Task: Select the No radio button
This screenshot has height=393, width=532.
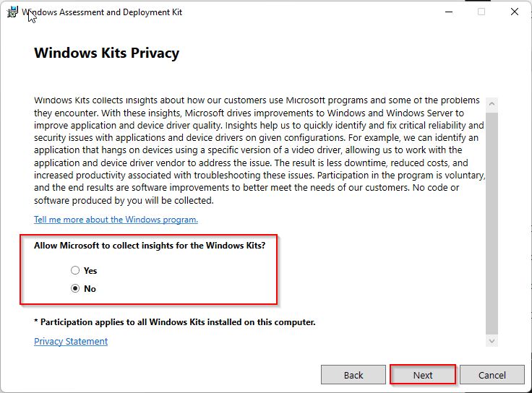Action: click(75, 289)
